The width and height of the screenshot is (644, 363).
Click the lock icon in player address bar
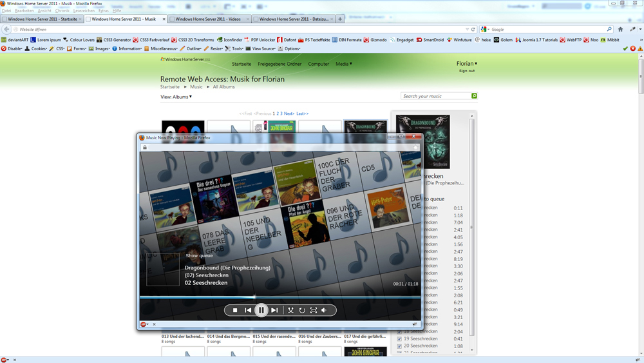145,147
